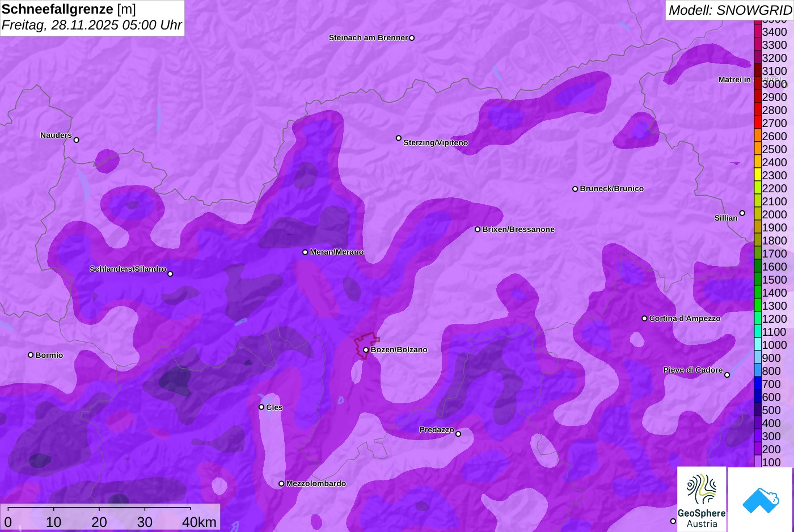Click the legend value 3200

(775, 58)
